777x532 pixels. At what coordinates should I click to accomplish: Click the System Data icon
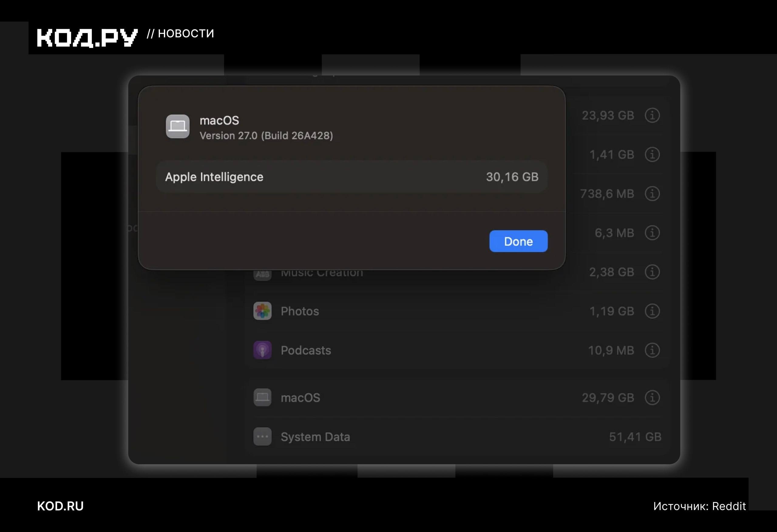click(x=263, y=437)
